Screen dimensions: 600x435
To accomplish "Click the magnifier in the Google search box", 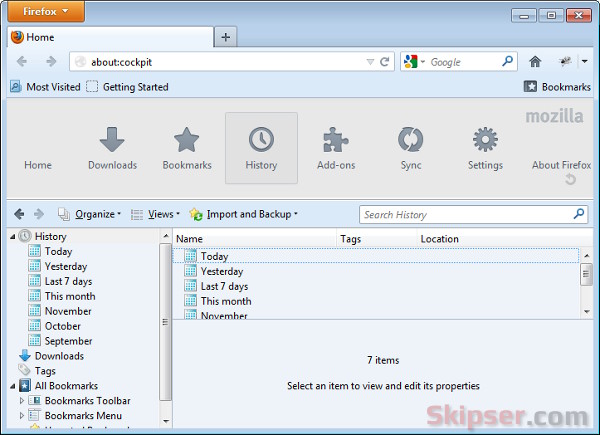I will coord(507,61).
